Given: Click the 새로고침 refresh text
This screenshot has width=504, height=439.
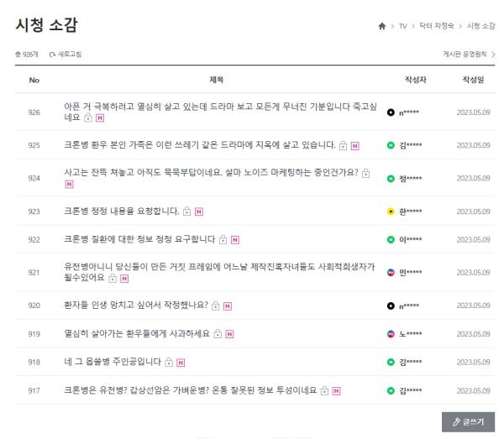Looking at the screenshot, I should [70, 55].
